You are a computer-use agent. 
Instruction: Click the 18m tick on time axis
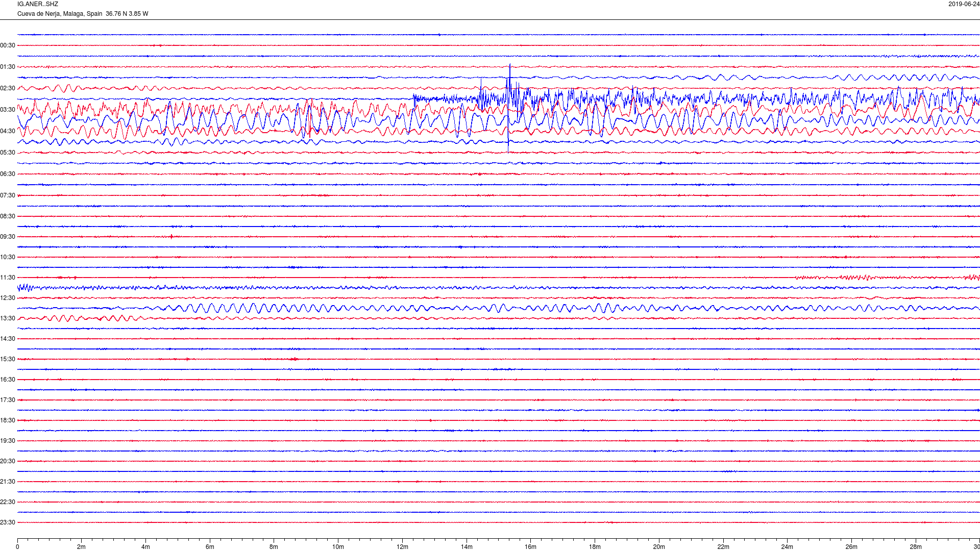pos(595,547)
